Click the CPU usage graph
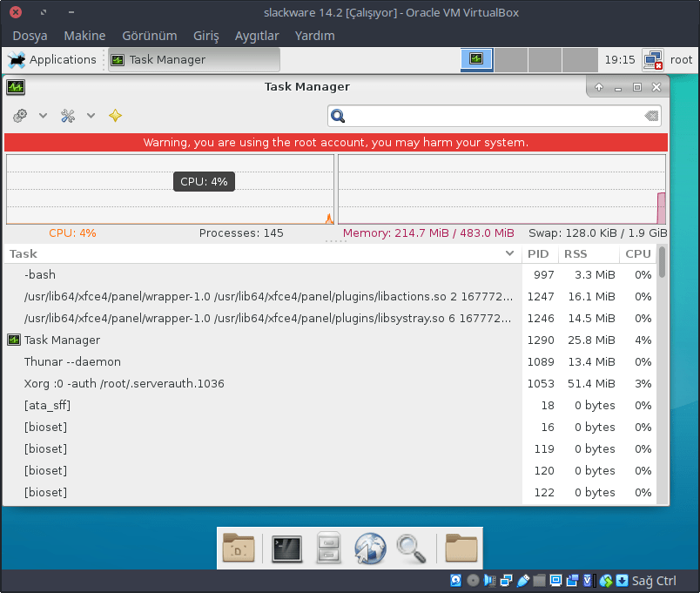Viewport: 700px width, 593px height. (170, 189)
